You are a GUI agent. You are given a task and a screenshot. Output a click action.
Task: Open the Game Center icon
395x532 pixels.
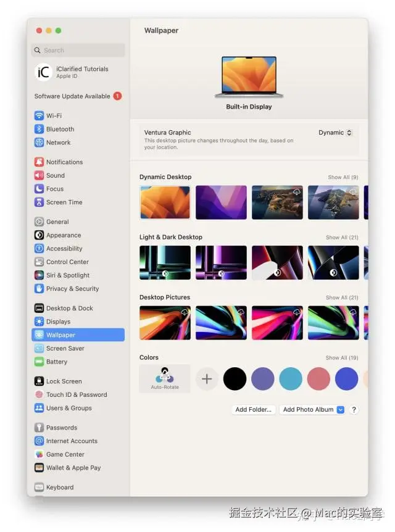39,454
